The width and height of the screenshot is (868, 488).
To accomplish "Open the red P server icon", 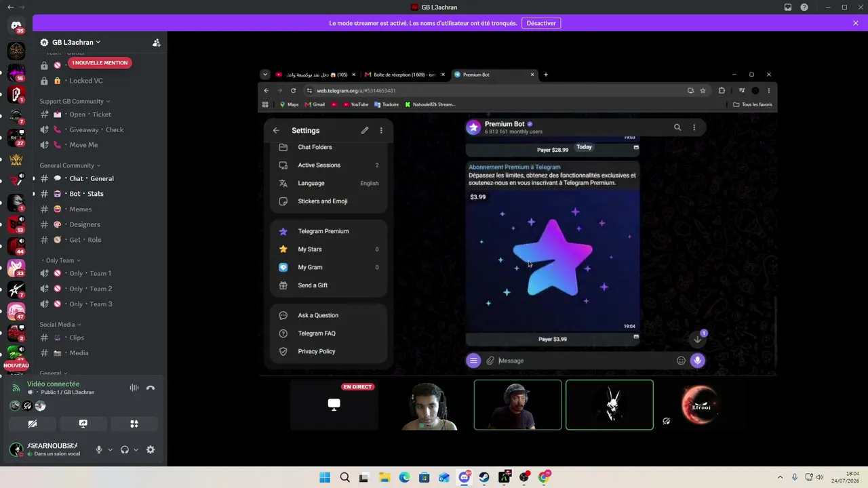I will [16, 94].
